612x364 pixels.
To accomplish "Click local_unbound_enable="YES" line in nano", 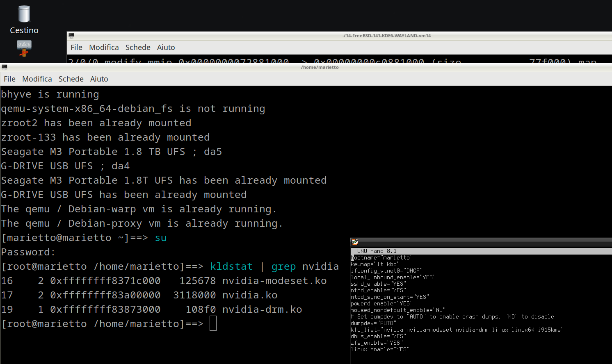I will tap(393, 277).
